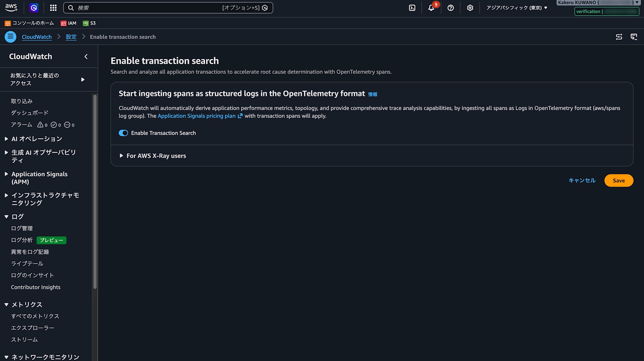Open ライブテール in sidebar
This screenshot has width=644, height=361.
click(x=27, y=264)
